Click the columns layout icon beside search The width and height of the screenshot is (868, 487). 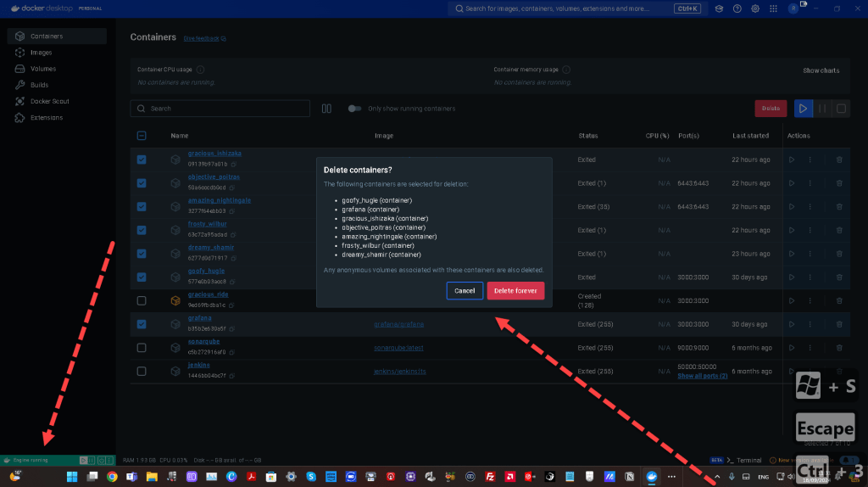[x=326, y=109]
